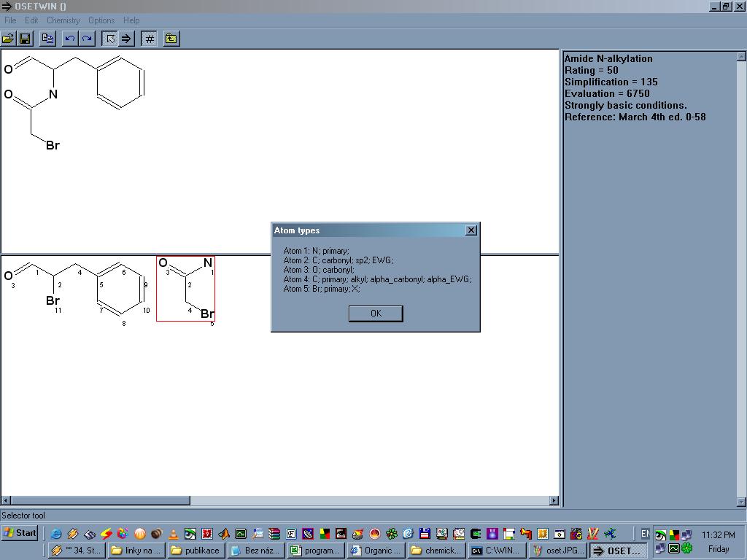Open the File menu
Screen dimensions: 747x560
(10, 20)
